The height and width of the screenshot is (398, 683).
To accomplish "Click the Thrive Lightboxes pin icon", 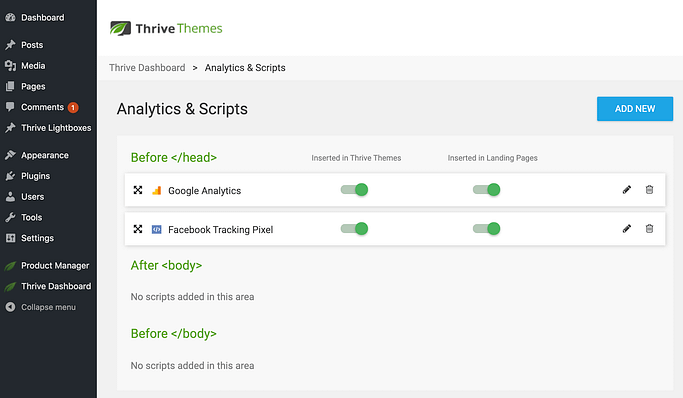I will pos(10,128).
